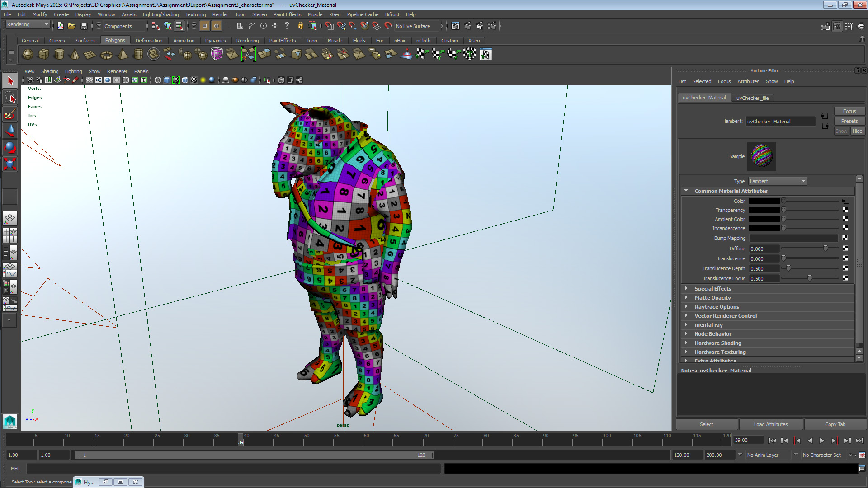Create a polygon sphere from the Polygons shelf
Viewport: 868px width, 488px height.
(27, 54)
